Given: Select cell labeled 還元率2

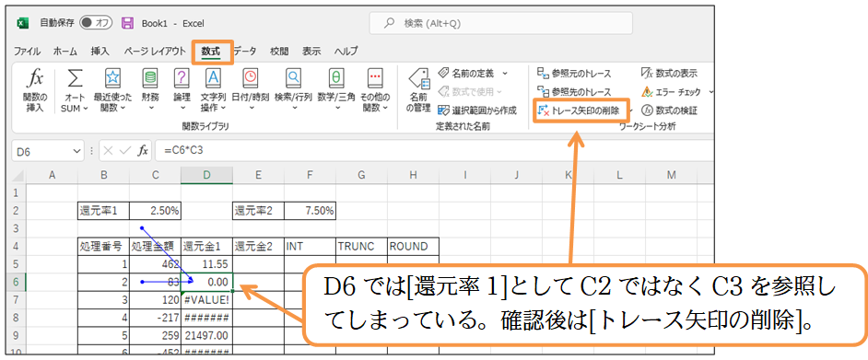Looking at the screenshot, I should click(259, 211).
